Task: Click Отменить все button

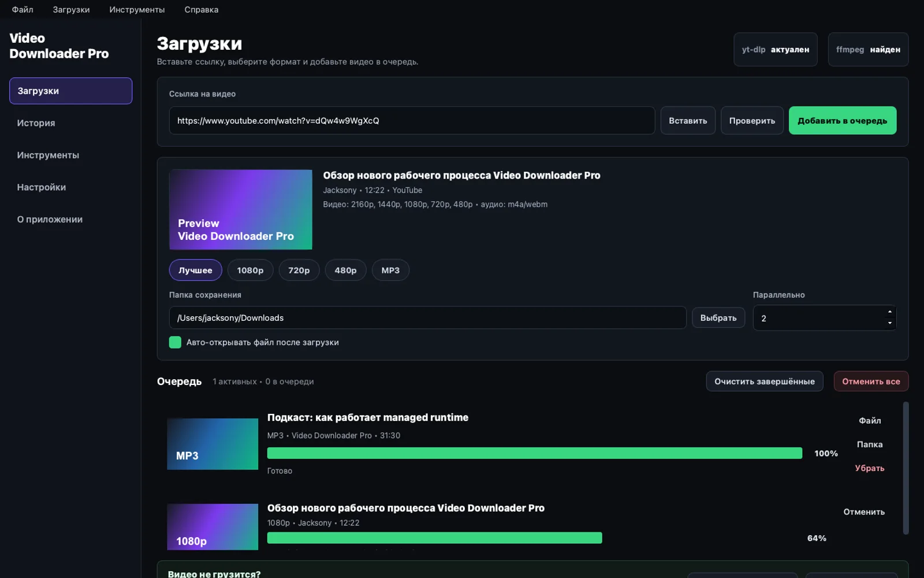Action: 871,381
